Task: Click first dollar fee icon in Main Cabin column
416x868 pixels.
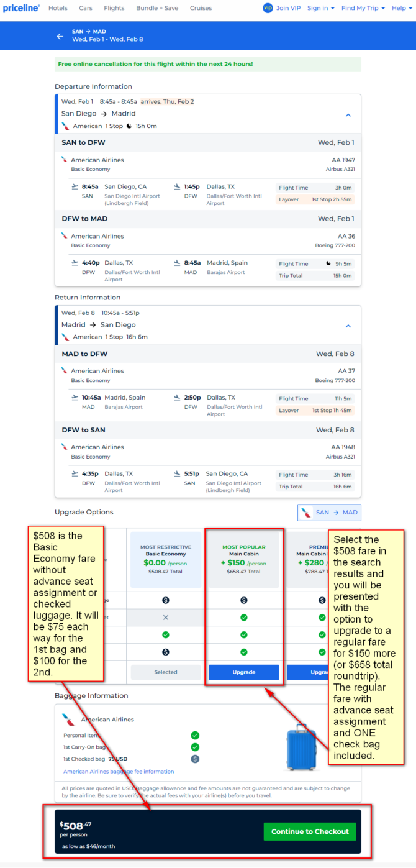Action: coord(244,600)
